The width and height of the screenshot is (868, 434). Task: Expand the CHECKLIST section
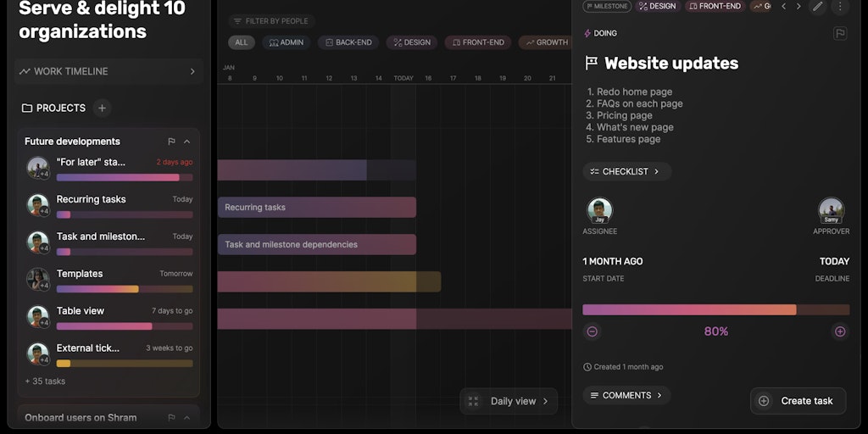click(x=626, y=171)
